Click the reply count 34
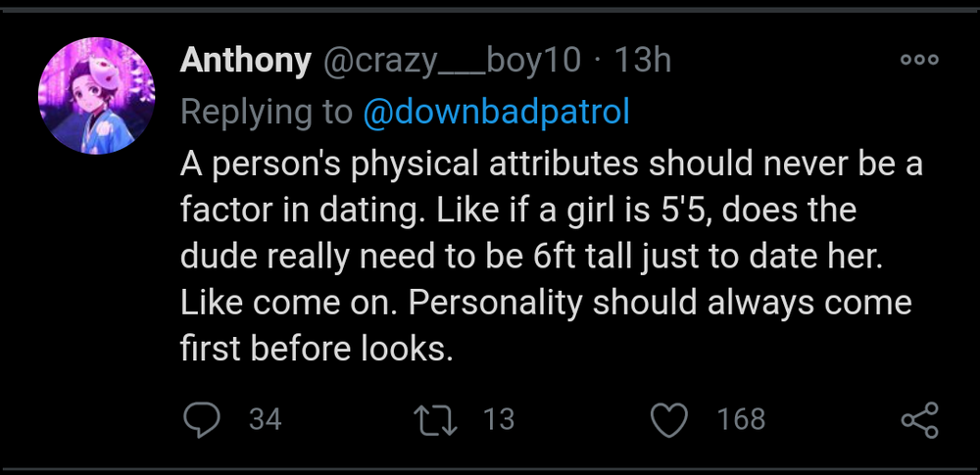 (265, 420)
